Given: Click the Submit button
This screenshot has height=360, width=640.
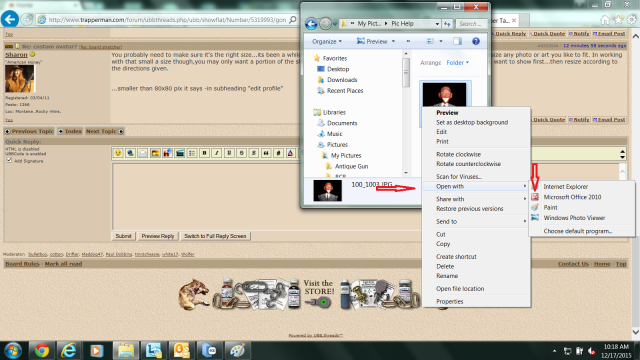Looking at the screenshot, I should click(x=123, y=236).
